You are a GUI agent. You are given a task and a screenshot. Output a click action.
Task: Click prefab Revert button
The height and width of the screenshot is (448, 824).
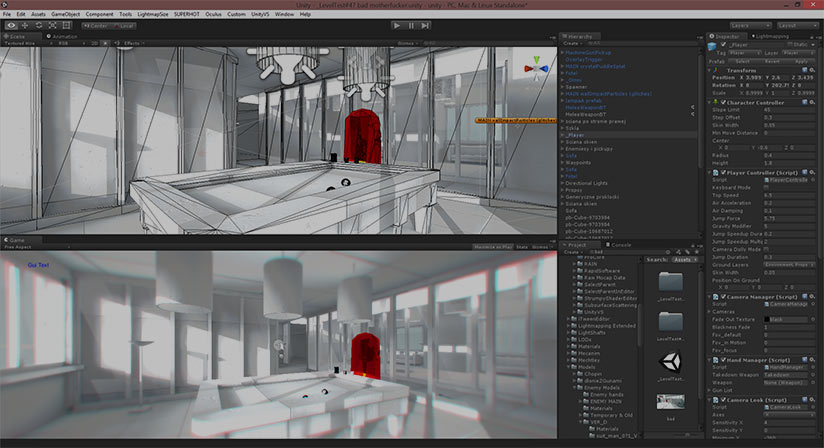(x=772, y=61)
